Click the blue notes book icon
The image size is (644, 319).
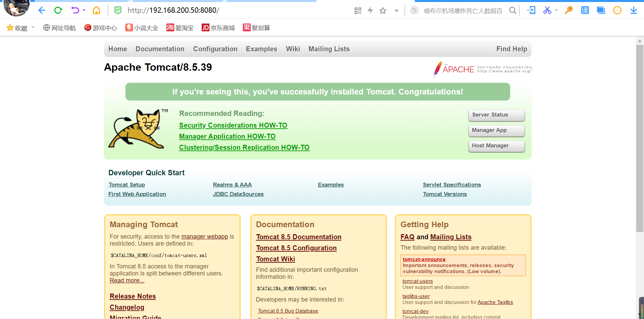601,10
